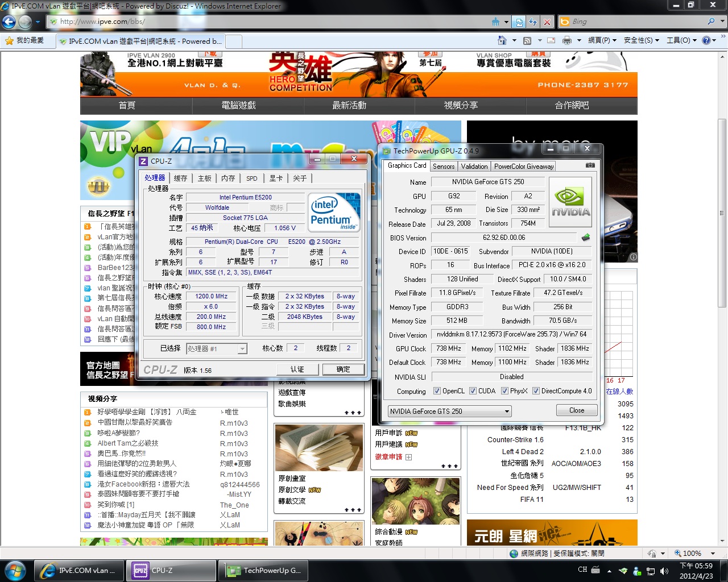Click the IE forward arrow button
The height and width of the screenshot is (582, 728).
point(25,22)
